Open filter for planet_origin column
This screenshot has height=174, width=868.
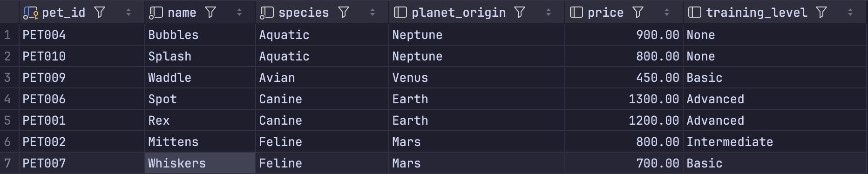pos(520,13)
